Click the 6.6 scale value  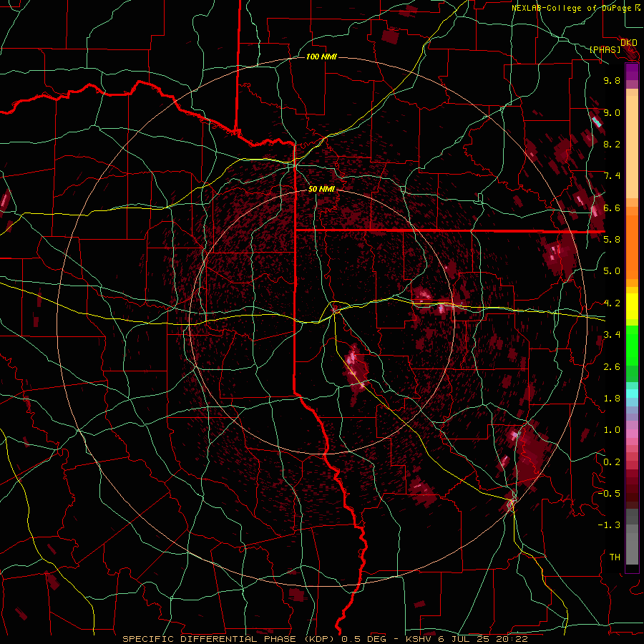612,208
